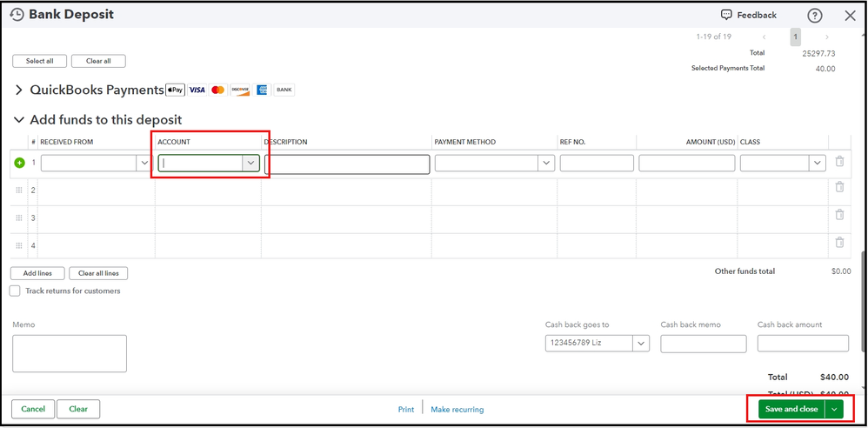Expand the QuickBooks Payments section
Screen dimensions: 868x428
coord(19,90)
